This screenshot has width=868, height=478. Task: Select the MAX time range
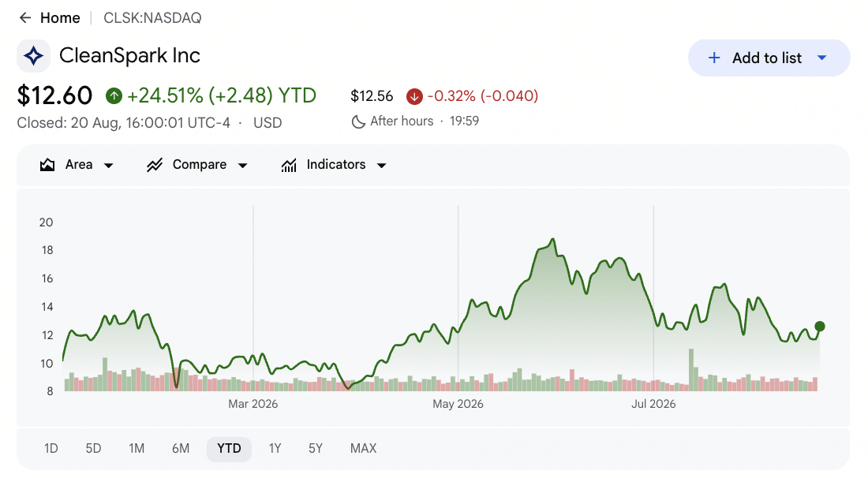363,448
